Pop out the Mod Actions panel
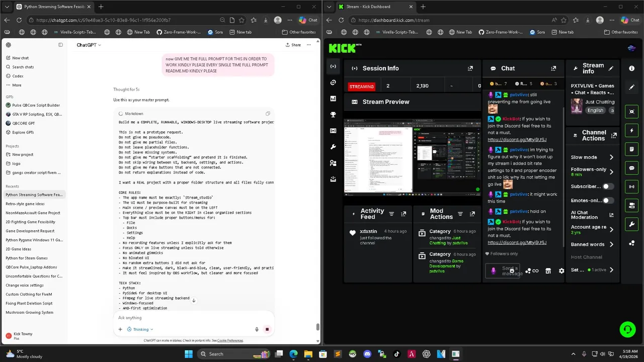This screenshot has width=644, height=362. 472,214
